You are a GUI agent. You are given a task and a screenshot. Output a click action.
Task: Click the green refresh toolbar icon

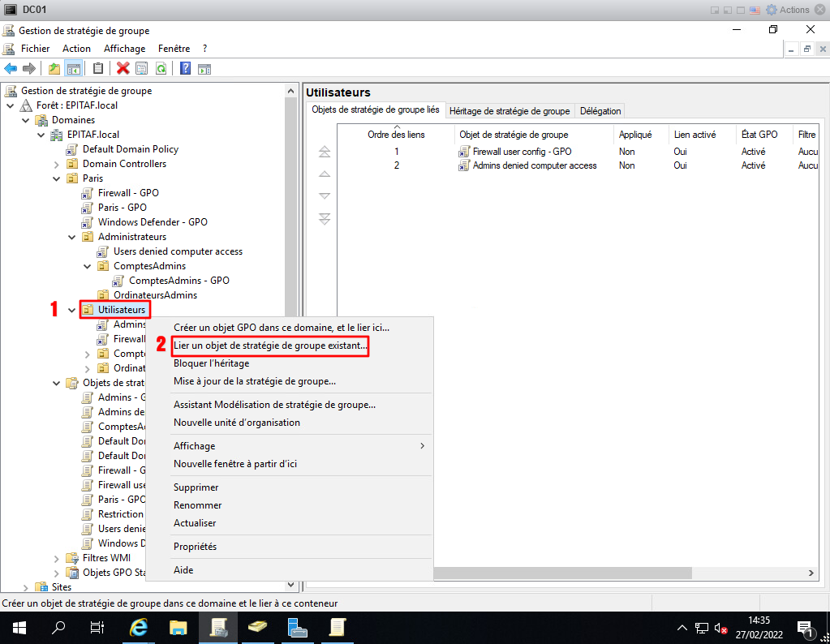tap(161, 69)
